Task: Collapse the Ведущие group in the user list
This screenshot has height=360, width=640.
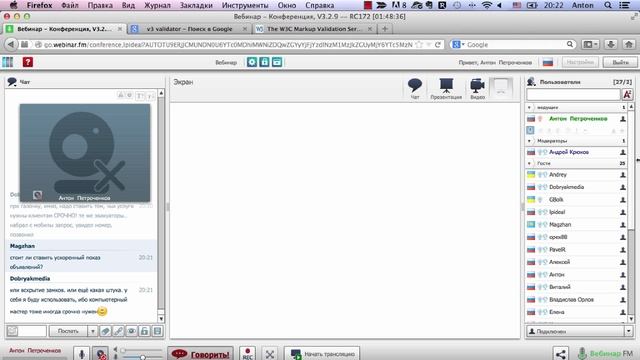Action: pos(529,107)
